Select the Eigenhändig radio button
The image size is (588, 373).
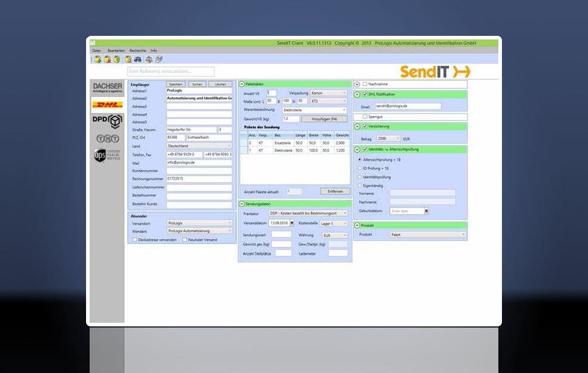coord(360,185)
